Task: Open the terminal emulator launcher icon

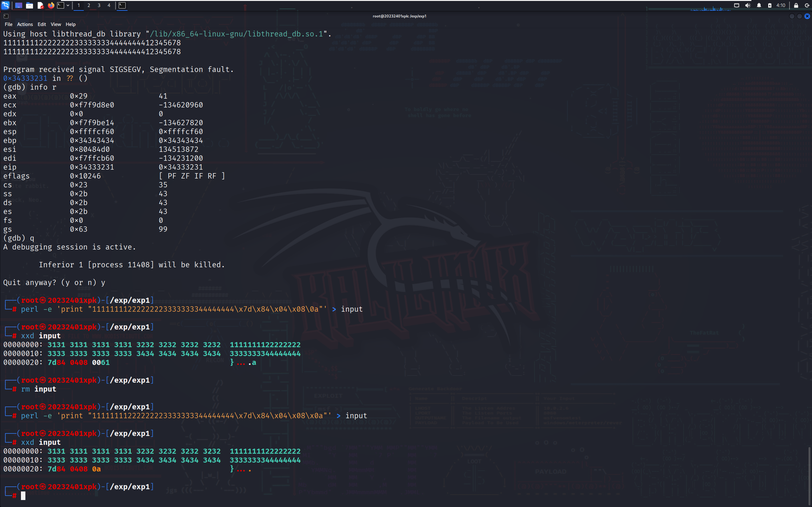Action: pos(60,5)
